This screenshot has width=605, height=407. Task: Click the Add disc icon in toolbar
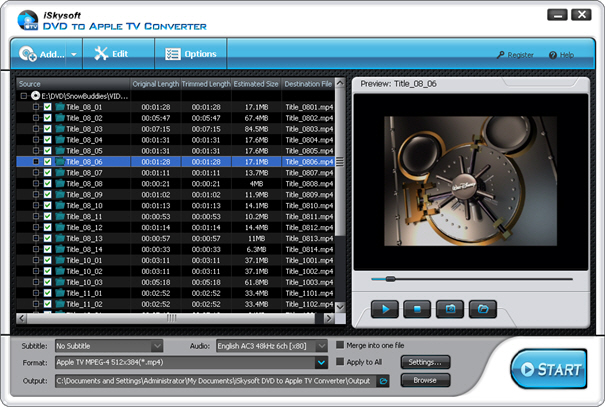pos(27,54)
